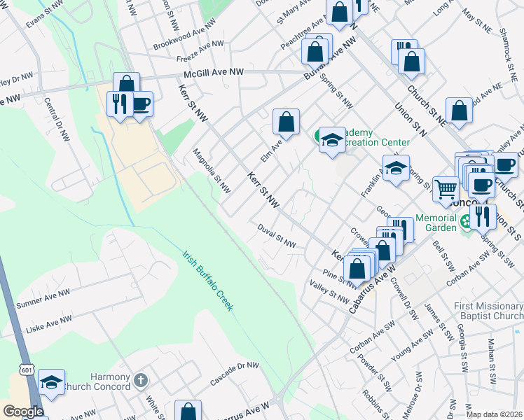The width and height of the screenshot is (524, 420).
Task: Open the Harmony Church Concord cross icon
Action: coord(141,381)
